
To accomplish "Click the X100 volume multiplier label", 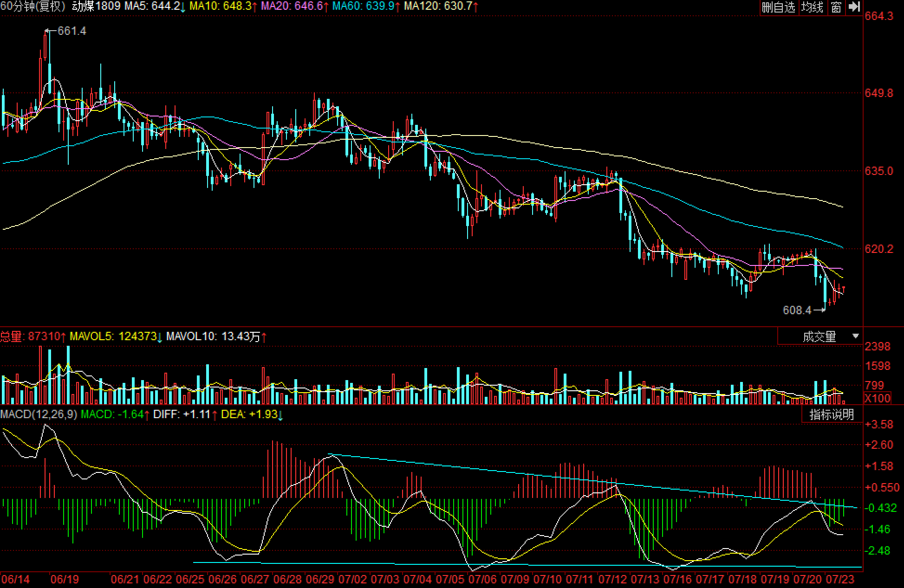I will pyautogui.click(x=878, y=398).
